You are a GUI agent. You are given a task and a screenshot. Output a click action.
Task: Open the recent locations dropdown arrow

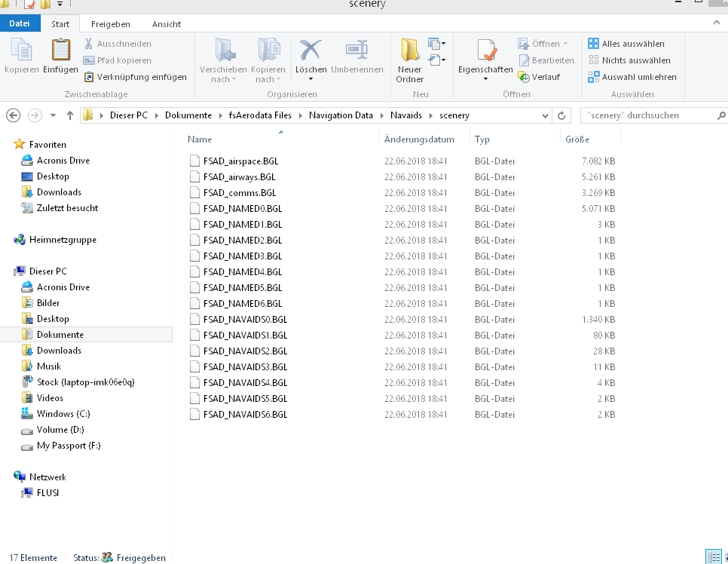click(53, 115)
